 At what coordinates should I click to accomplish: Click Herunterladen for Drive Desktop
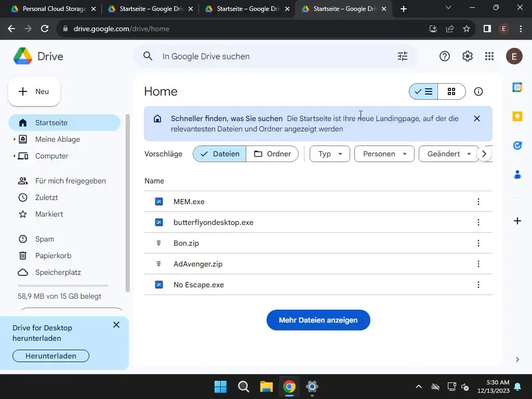[51, 355]
